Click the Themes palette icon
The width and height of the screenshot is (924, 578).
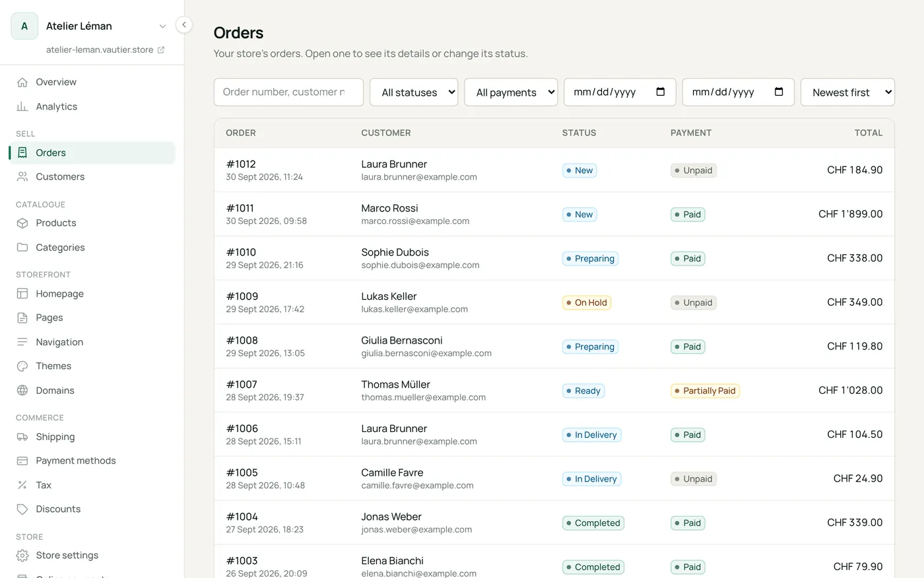[x=22, y=366]
